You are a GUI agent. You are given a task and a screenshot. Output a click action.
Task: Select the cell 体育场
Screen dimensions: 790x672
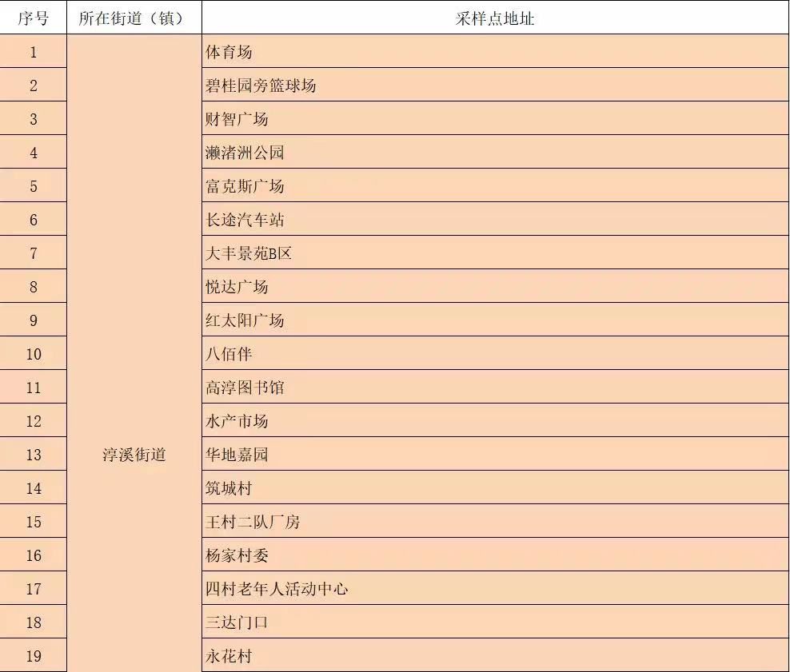point(495,51)
